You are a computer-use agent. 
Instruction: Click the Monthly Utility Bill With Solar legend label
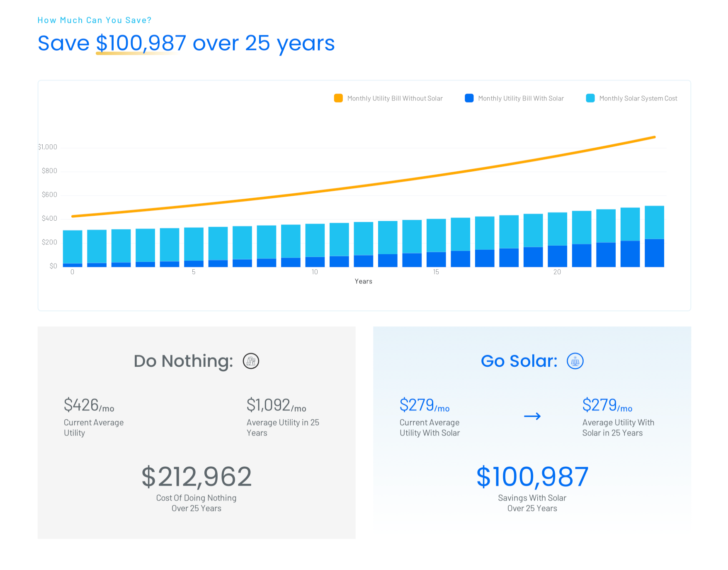[521, 98]
